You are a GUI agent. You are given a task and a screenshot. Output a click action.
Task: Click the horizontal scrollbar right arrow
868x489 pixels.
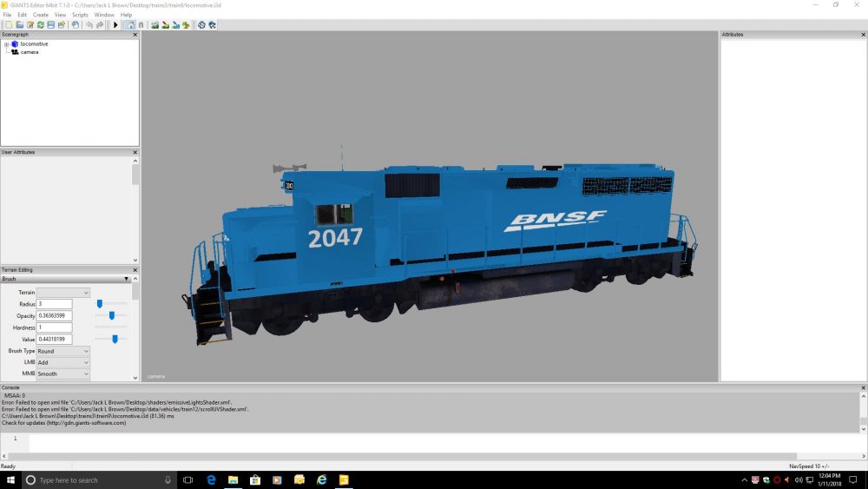click(x=864, y=456)
